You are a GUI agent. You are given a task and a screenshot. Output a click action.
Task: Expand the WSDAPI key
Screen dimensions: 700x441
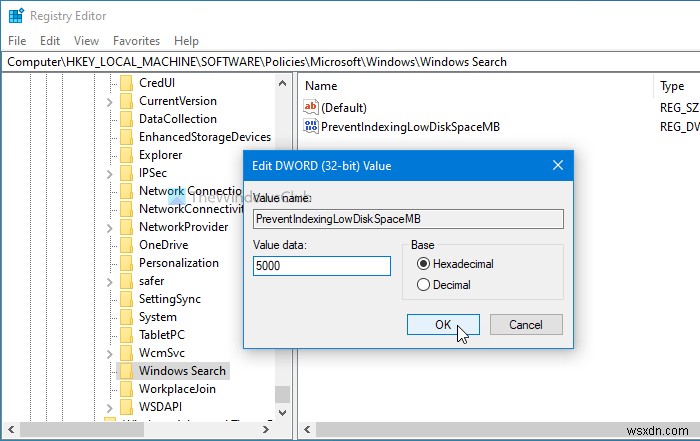(x=110, y=408)
